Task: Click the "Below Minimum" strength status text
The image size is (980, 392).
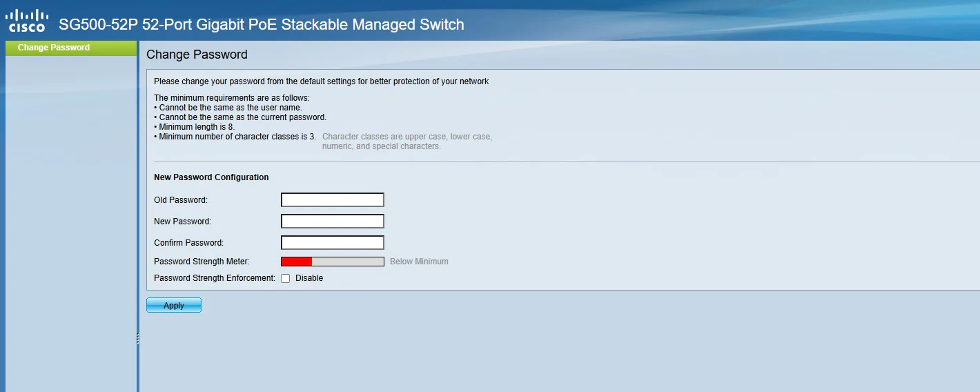Action: 419,262
